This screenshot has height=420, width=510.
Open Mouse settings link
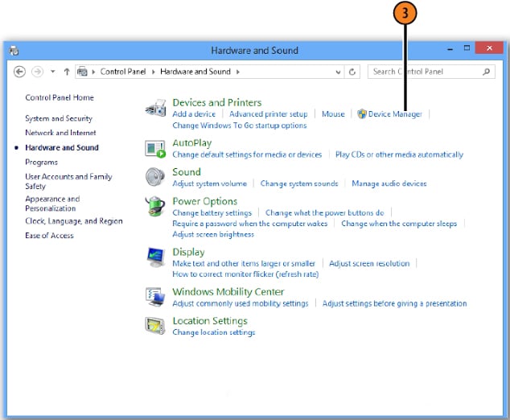click(x=333, y=114)
